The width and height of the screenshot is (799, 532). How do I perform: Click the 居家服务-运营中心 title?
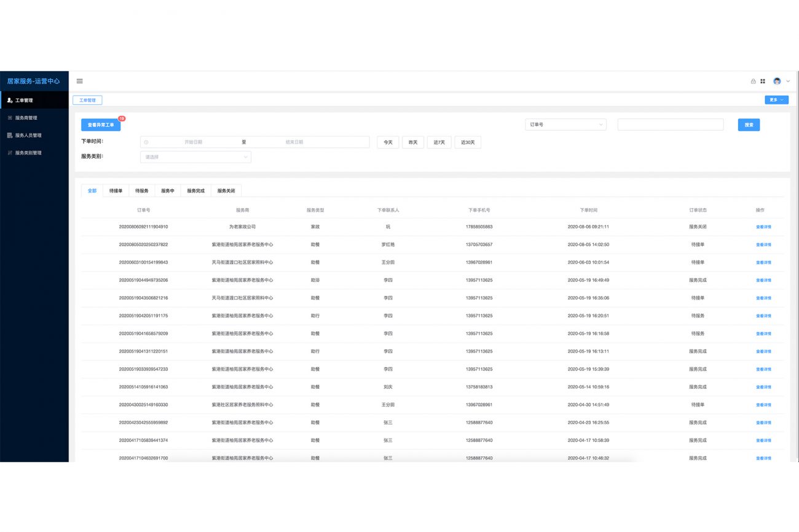coord(34,81)
